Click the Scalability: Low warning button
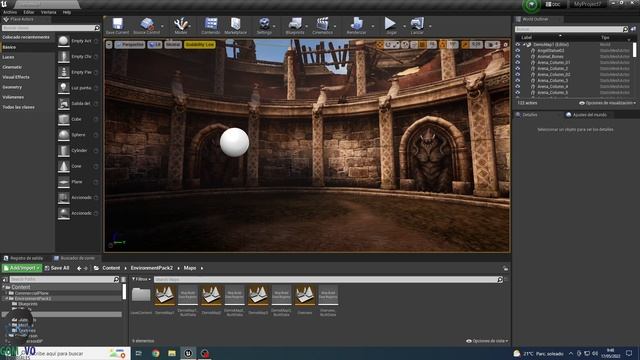 coord(200,44)
